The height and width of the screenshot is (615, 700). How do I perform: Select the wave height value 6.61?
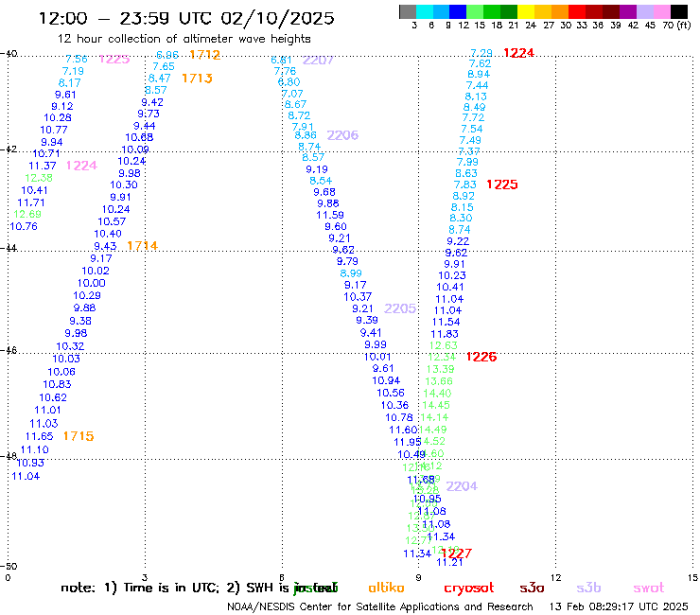pos(282,60)
